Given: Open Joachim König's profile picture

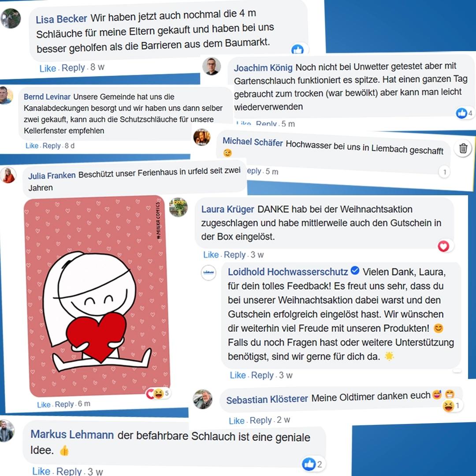Looking at the screenshot, I should 212,66.
